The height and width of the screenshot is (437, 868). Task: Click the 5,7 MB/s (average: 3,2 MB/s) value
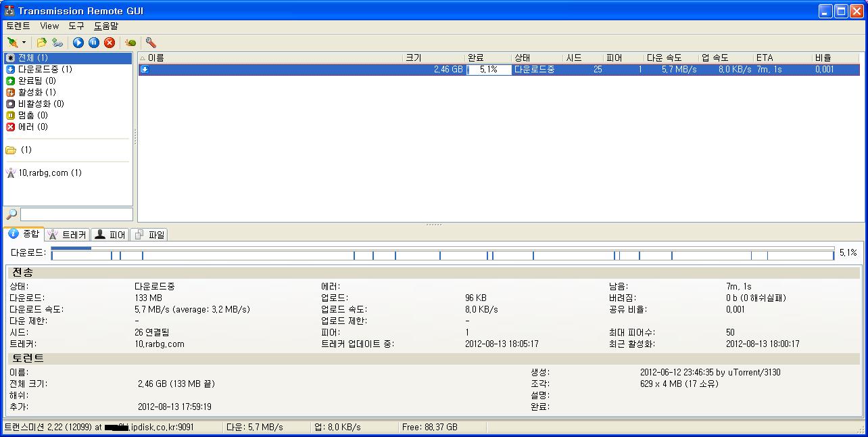click(192, 309)
